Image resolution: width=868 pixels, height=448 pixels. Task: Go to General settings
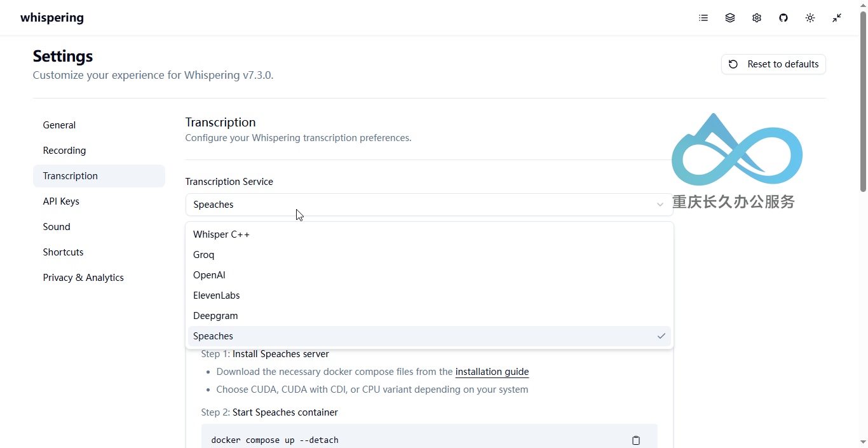pos(99,125)
